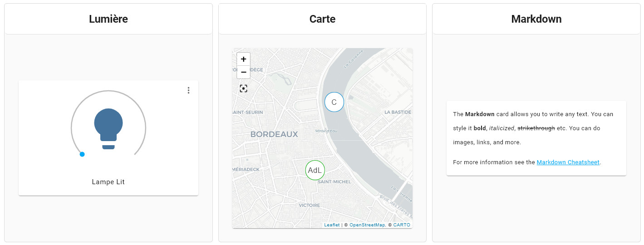Open the Leaflet attribution link
The width and height of the screenshot is (644, 245).
coord(332,225)
